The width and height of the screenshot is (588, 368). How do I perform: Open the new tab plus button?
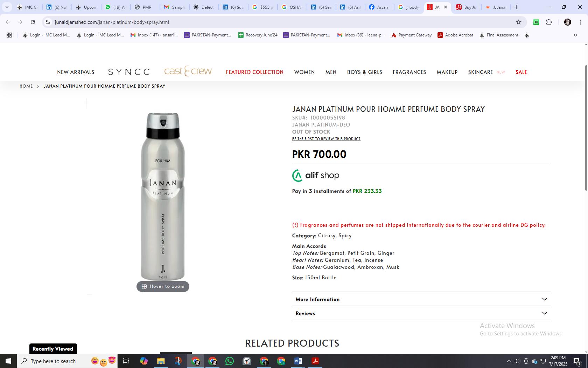[x=516, y=7]
